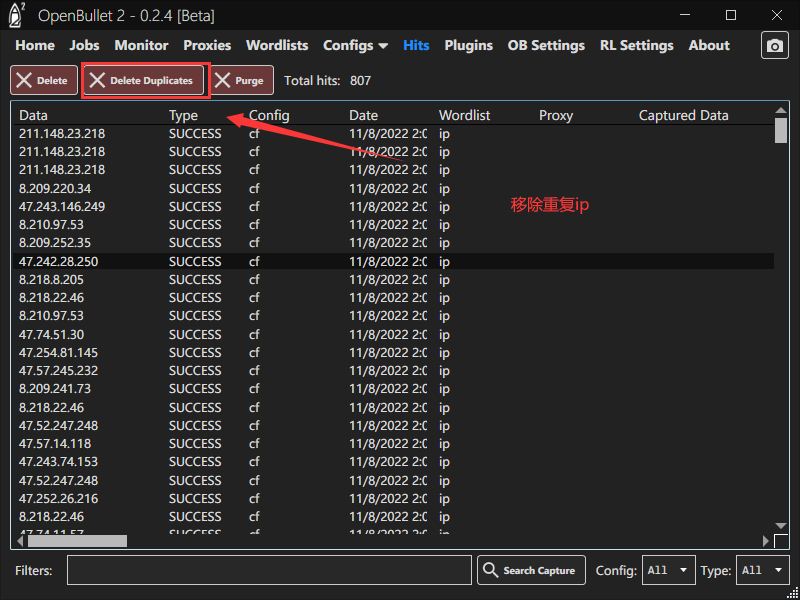Click the horizontal scrollbar thumb
The image size is (800, 600).
click(x=77, y=541)
